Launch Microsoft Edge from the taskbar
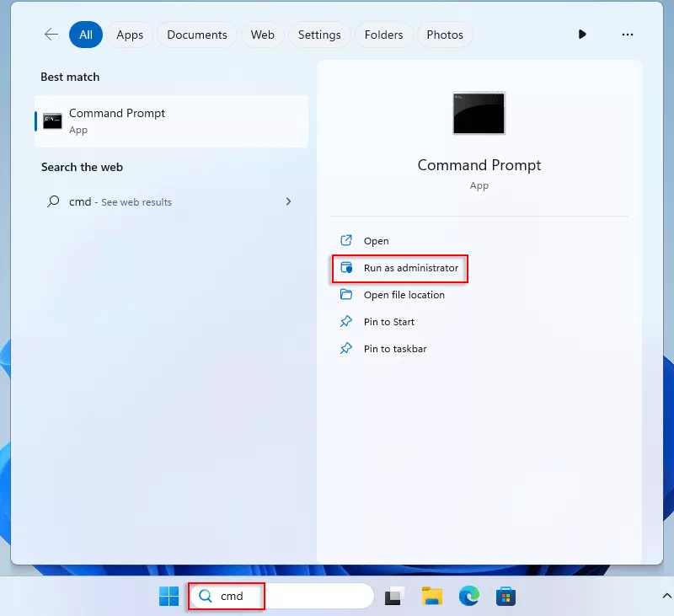The width and height of the screenshot is (674, 616). point(469,597)
